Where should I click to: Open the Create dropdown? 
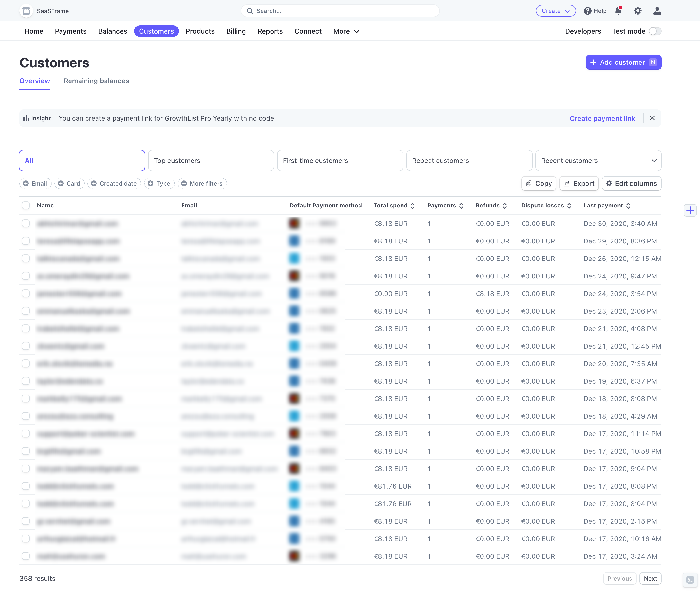pos(555,11)
